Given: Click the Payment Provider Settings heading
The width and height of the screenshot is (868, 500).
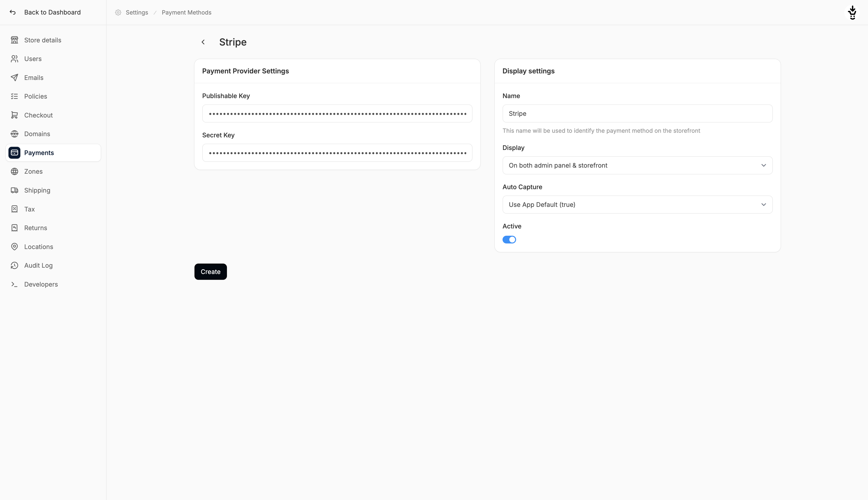Looking at the screenshot, I should [245, 71].
